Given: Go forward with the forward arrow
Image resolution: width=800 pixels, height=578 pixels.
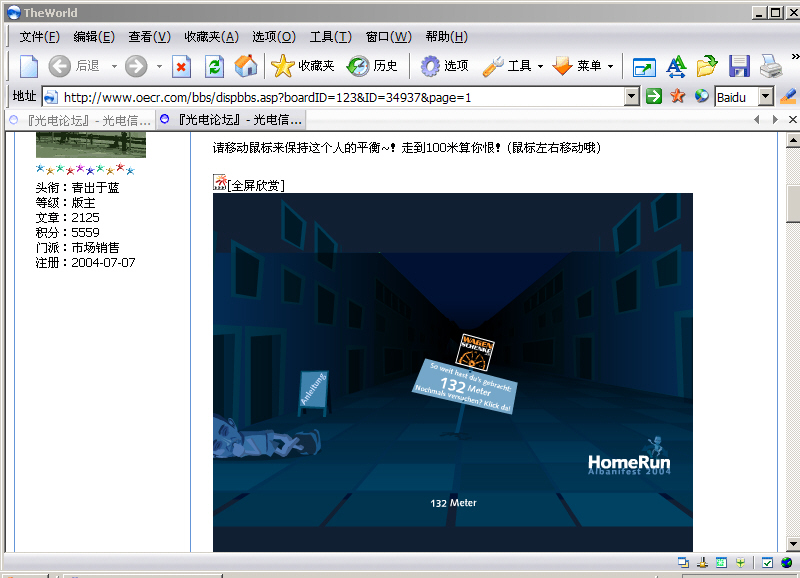Looking at the screenshot, I should coord(136,66).
